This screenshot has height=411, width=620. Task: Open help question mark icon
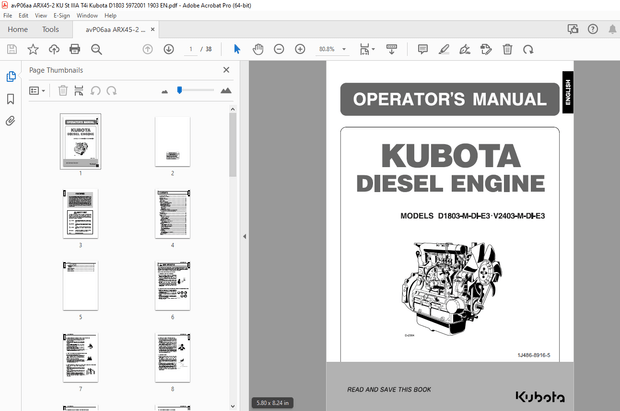[x=593, y=29]
